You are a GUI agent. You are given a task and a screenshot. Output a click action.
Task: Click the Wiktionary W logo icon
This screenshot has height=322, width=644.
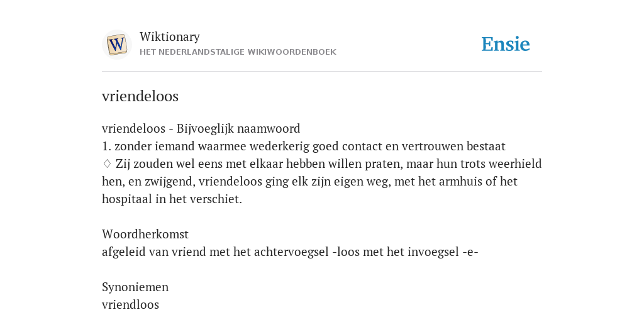tap(116, 45)
